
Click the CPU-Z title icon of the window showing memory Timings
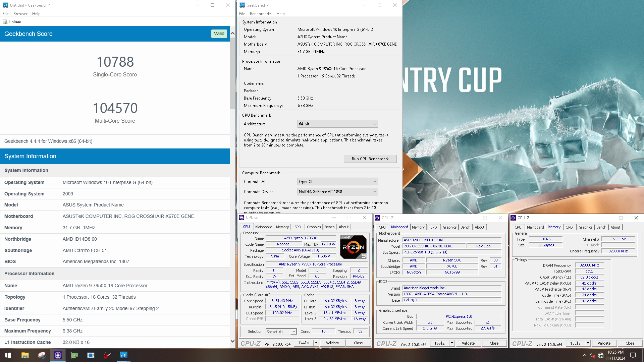[513, 218]
